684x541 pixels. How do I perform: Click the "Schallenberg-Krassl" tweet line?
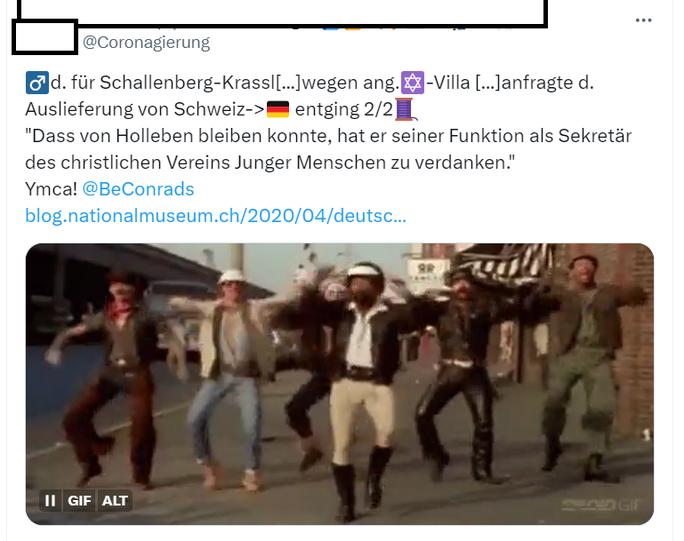pyautogui.click(x=310, y=83)
